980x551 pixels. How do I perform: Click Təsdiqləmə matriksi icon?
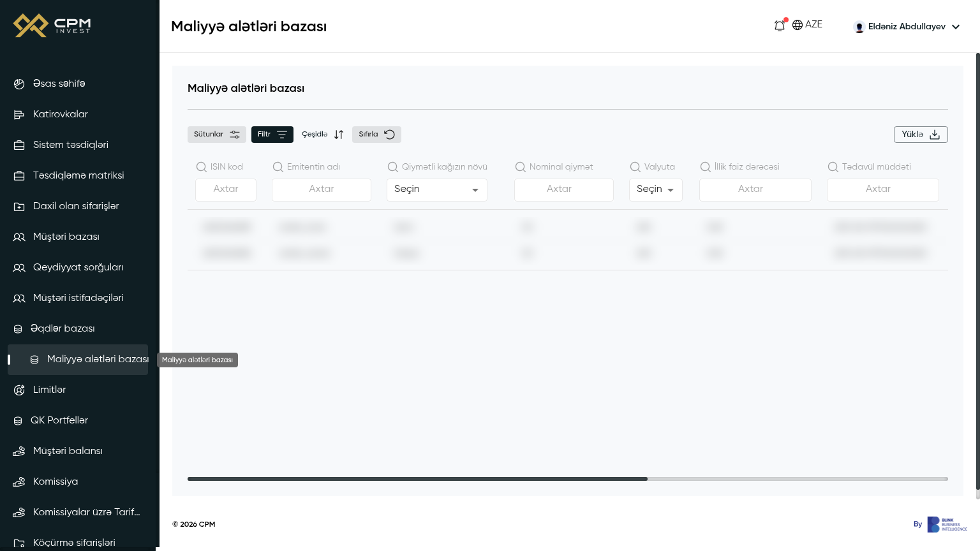click(x=19, y=175)
